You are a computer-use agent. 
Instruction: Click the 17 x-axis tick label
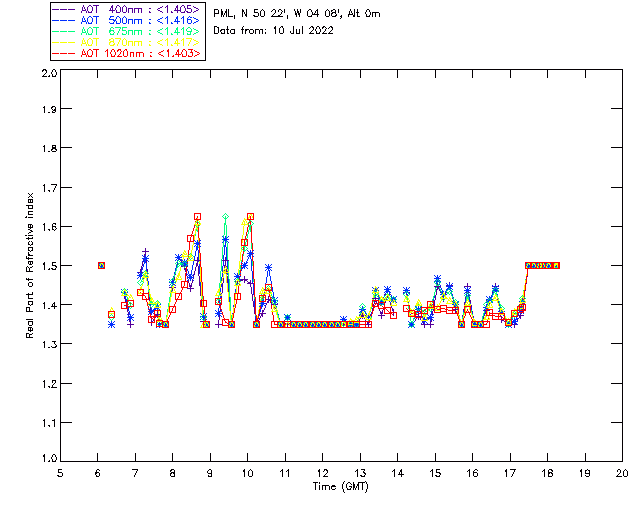click(x=510, y=474)
